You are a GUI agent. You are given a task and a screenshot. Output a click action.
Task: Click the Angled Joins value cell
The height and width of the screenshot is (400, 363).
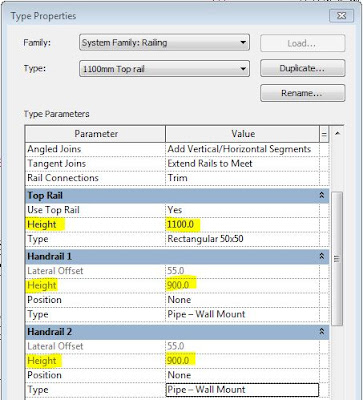point(242,149)
